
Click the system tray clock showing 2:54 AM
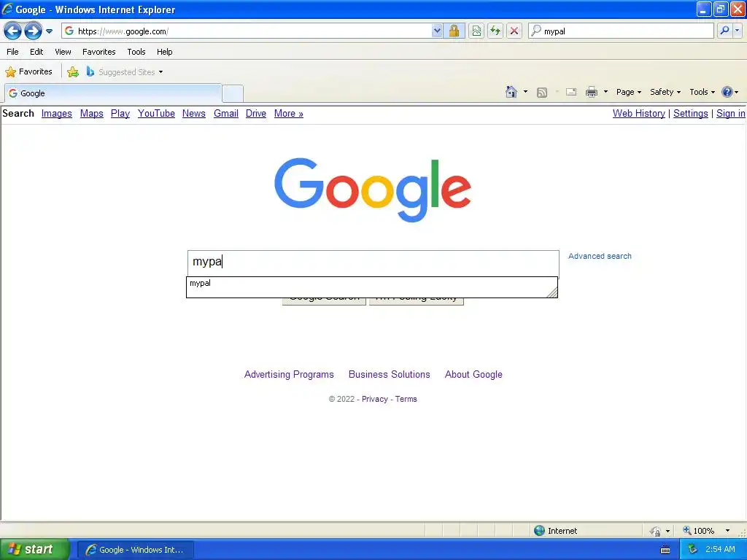(720, 549)
